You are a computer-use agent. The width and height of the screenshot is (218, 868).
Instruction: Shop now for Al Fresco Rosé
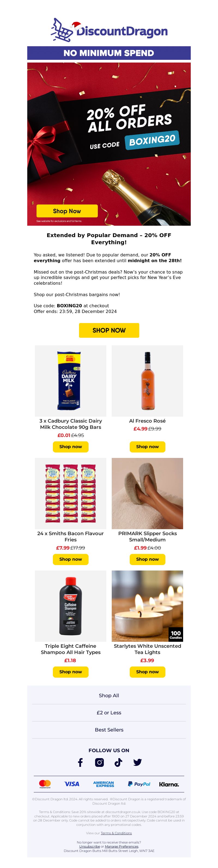(x=147, y=447)
